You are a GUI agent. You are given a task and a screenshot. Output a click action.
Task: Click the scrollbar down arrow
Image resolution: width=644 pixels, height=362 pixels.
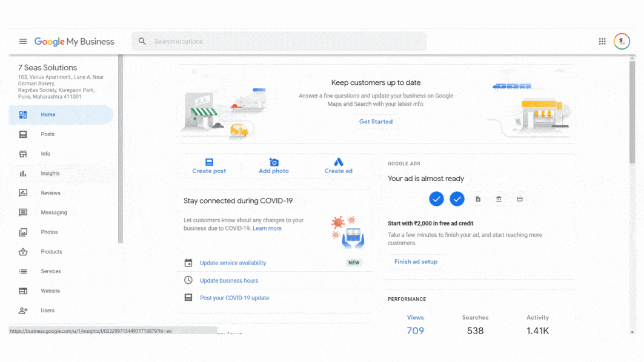[x=632, y=332]
